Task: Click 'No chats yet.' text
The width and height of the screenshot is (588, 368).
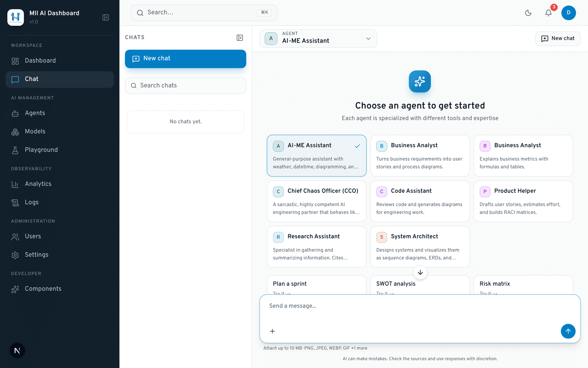Action: (186, 122)
